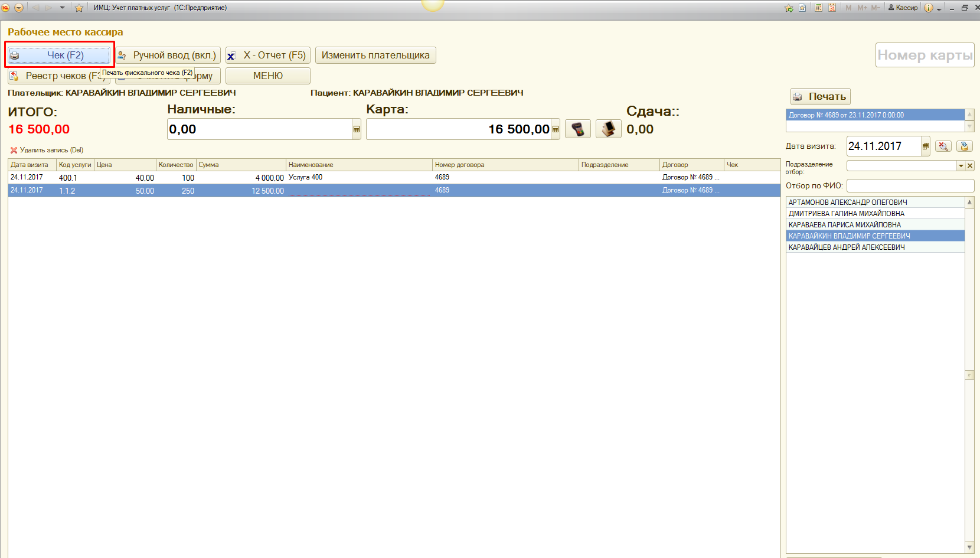This screenshot has width=980, height=558.
Task: Open the calendar icon in the top toolbar
Action: [832, 8]
